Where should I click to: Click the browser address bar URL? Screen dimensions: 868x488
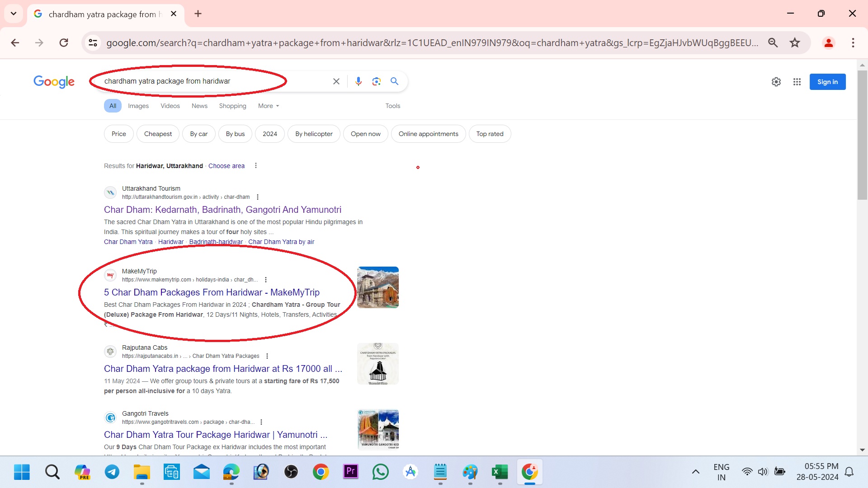click(432, 43)
